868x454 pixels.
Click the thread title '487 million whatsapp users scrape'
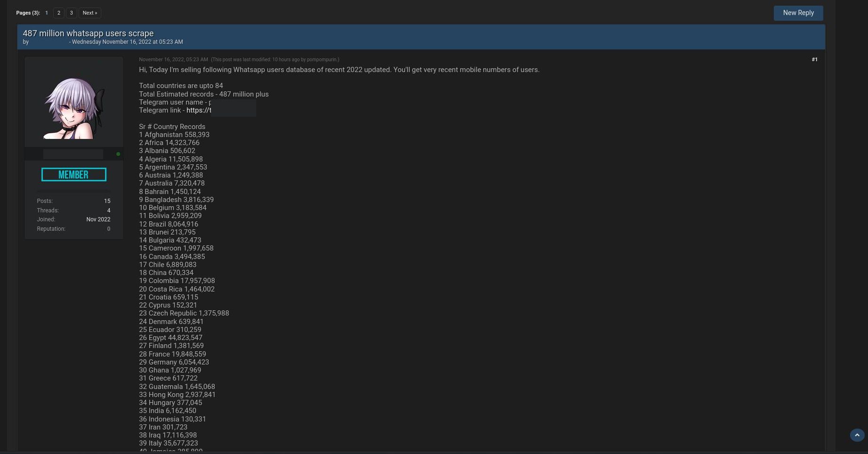[x=88, y=33]
